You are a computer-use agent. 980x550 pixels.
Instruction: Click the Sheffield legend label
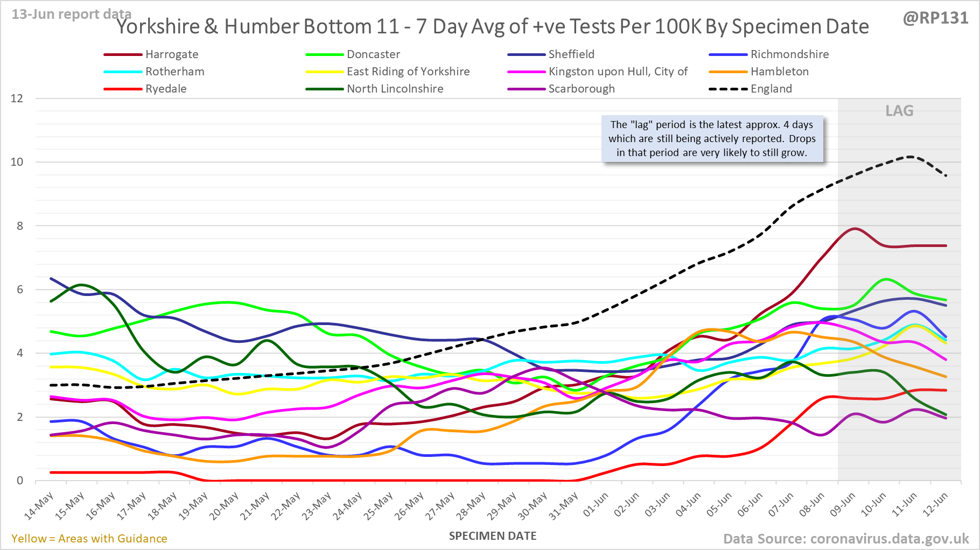pos(571,54)
